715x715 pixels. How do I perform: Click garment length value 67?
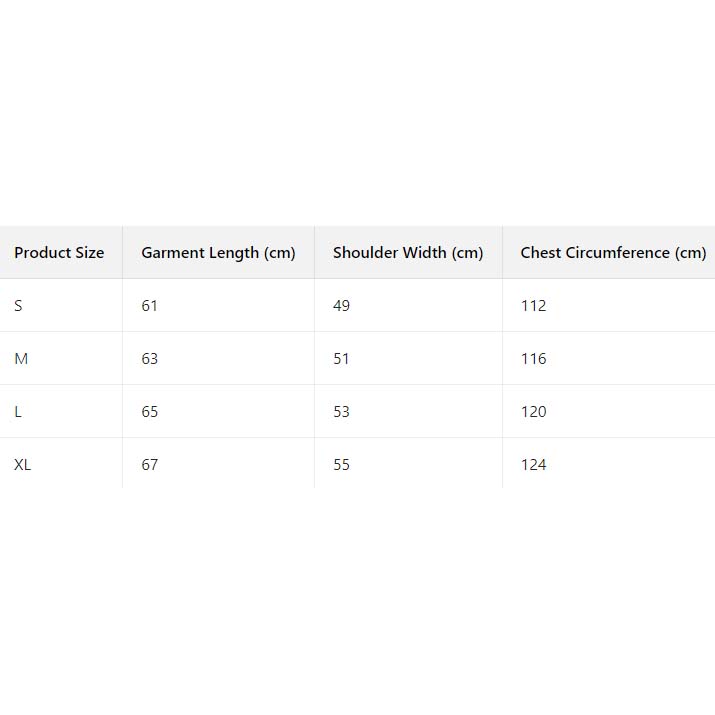pos(150,465)
